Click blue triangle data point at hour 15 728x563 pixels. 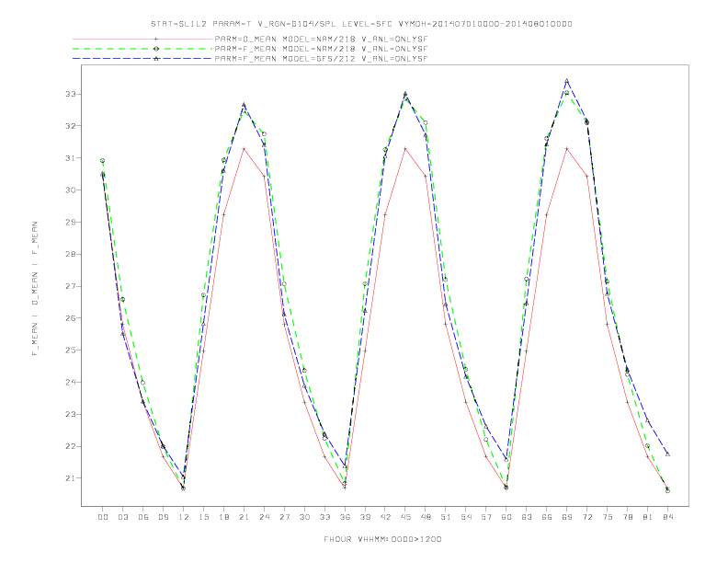[x=203, y=324]
